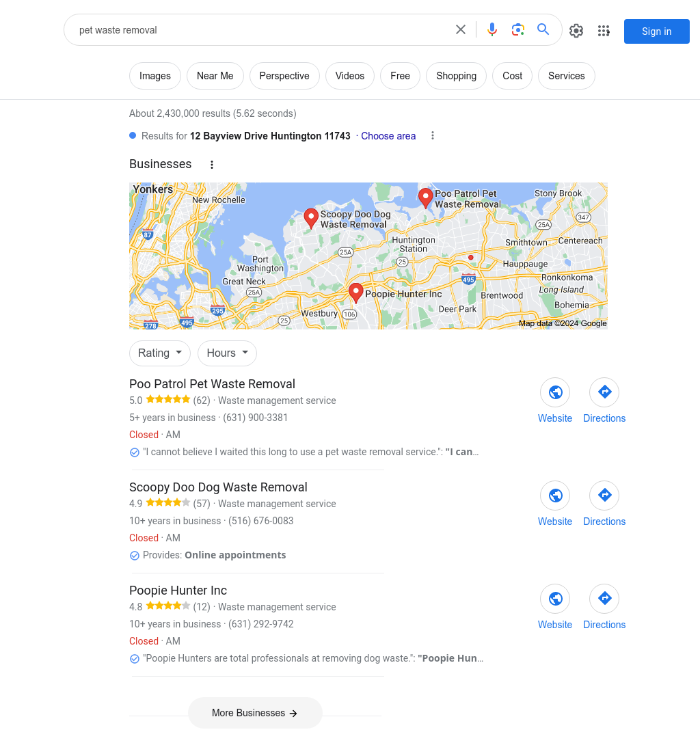Viewport: 700px width, 745px height.
Task: Select the Images filter chip
Action: pos(155,76)
